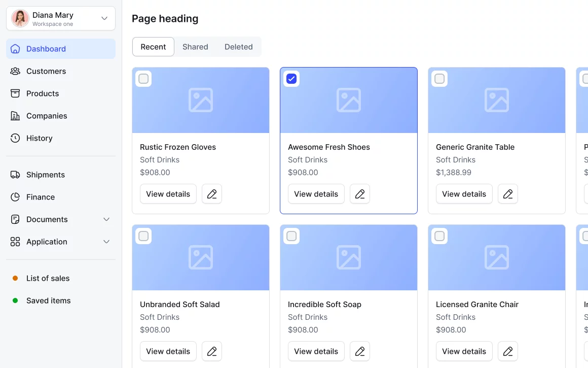Viewport: 588px width, 368px height.
Task: Check the Rustic Frozen Gloves checkbox
Action: 143,79
